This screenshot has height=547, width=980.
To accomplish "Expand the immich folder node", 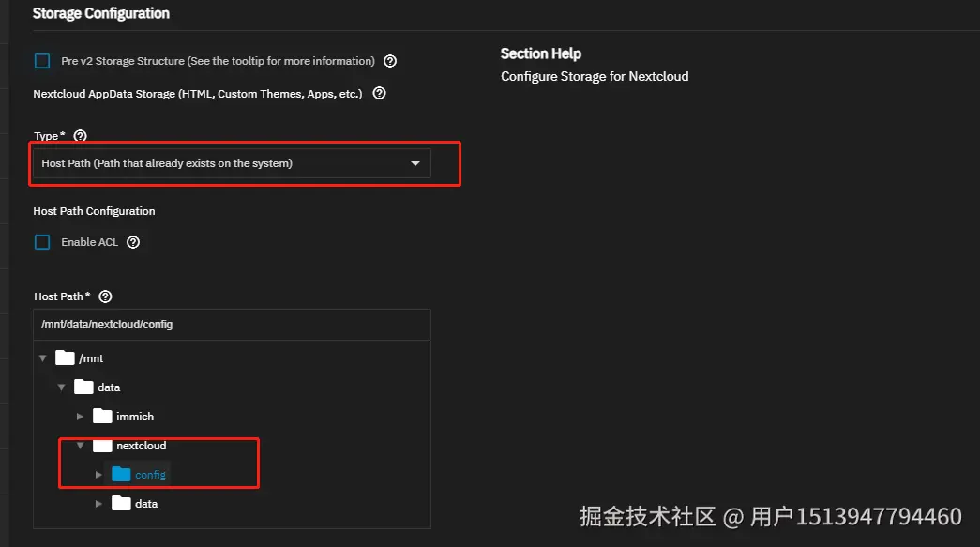I will click(x=80, y=417).
